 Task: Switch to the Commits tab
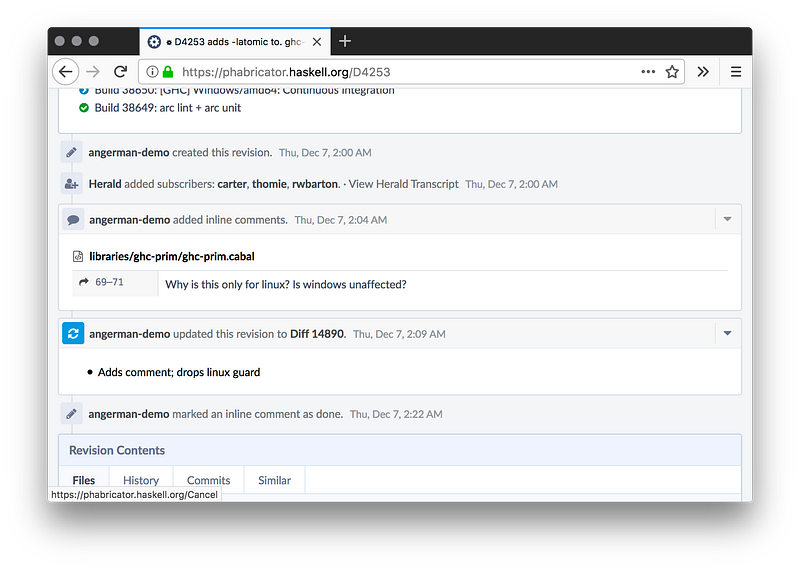[x=208, y=480]
